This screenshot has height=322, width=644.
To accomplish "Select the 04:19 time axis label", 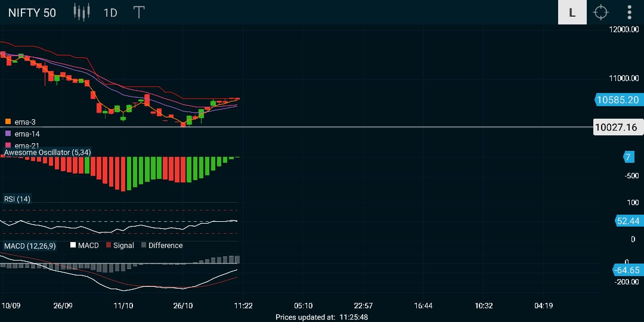I will pos(543,305).
